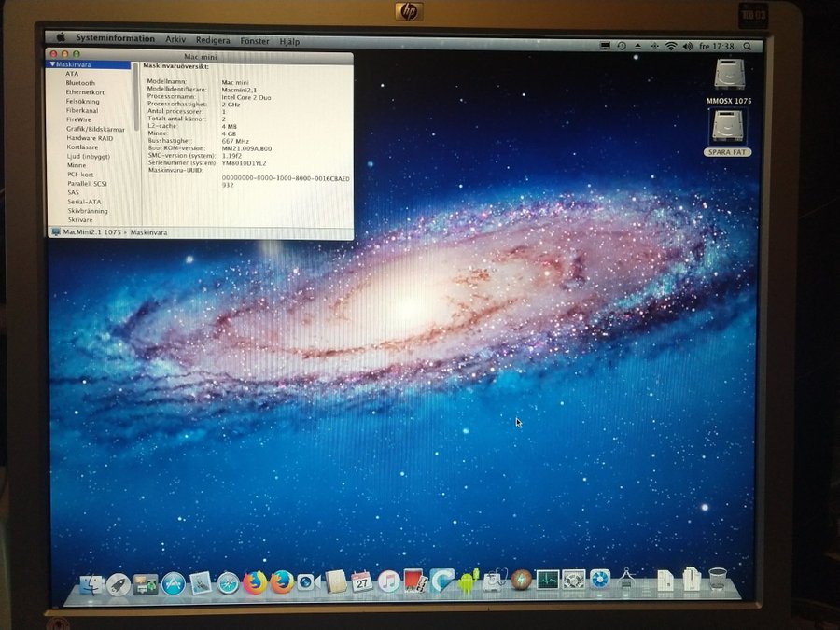Open Disk Utility stethoscope icon
This screenshot has width=840, height=630.
pyautogui.click(x=494, y=581)
